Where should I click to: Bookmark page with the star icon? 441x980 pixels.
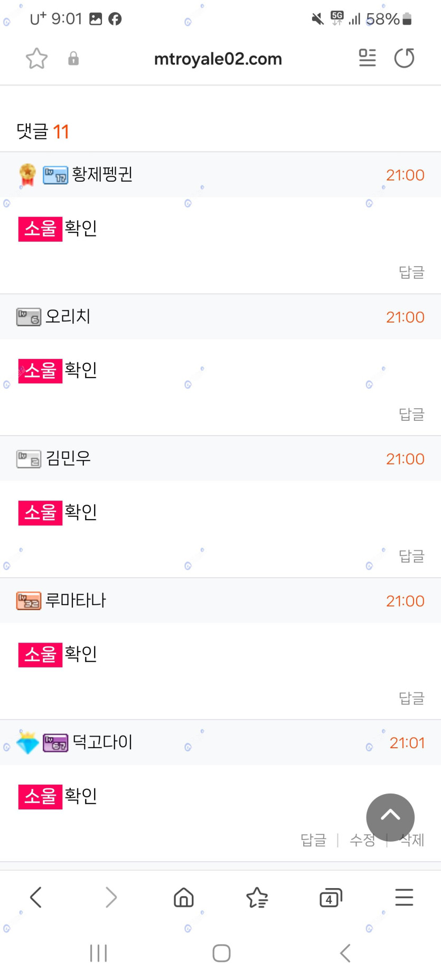pos(36,59)
